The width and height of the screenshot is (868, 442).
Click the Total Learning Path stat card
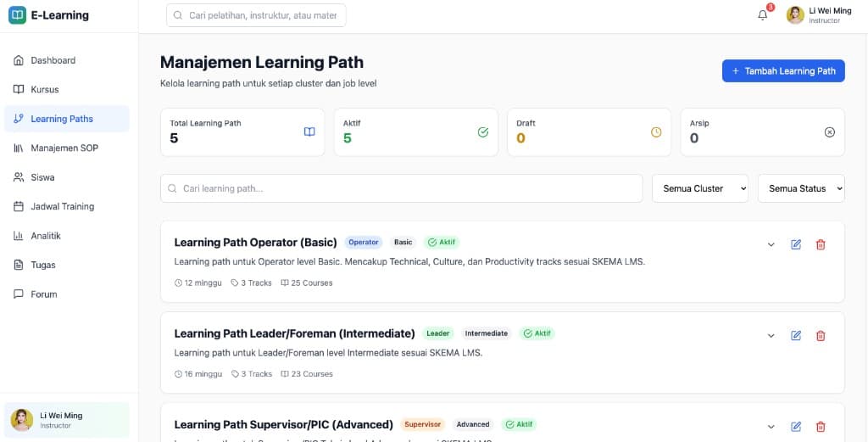(242, 131)
